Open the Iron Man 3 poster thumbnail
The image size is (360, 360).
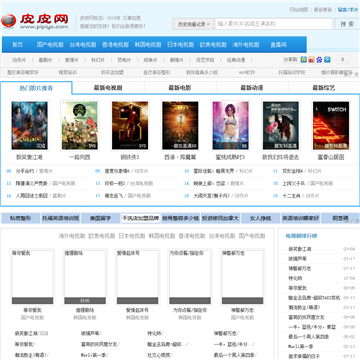tap(130, 125)
